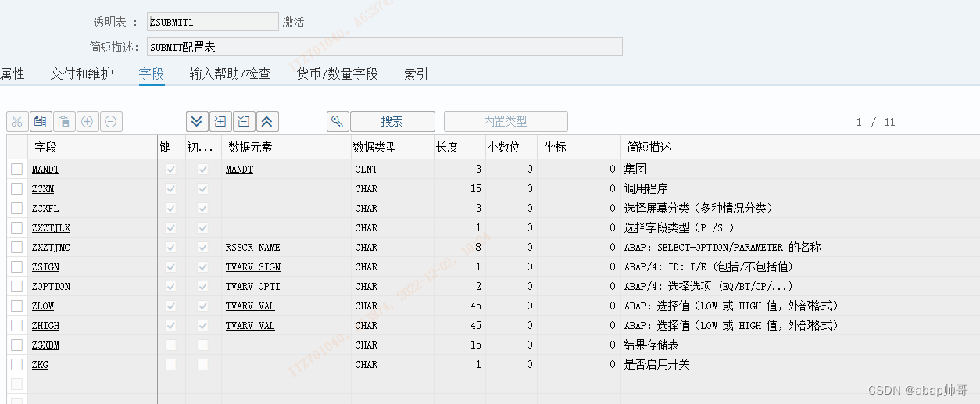This screenshot has width=980, height=404.
Task: Click the insert row plus icon
Action: point(88,121)
